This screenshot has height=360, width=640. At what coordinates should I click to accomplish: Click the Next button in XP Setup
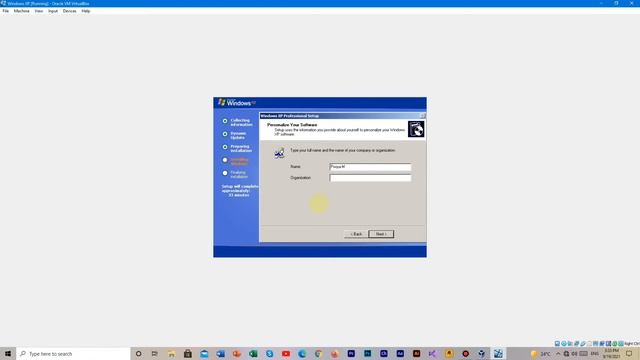click(x=381, y=234)
